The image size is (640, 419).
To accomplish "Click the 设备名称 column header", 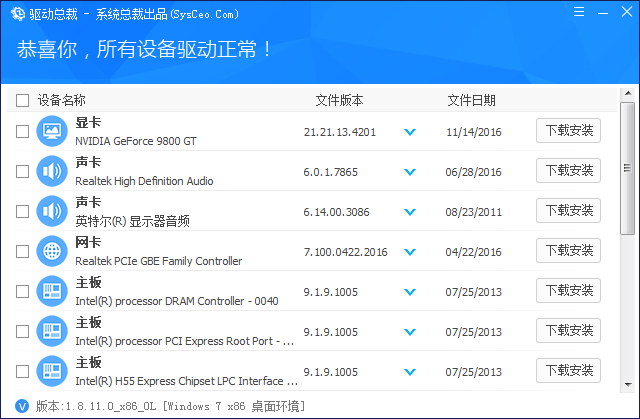I will point(62,100).
